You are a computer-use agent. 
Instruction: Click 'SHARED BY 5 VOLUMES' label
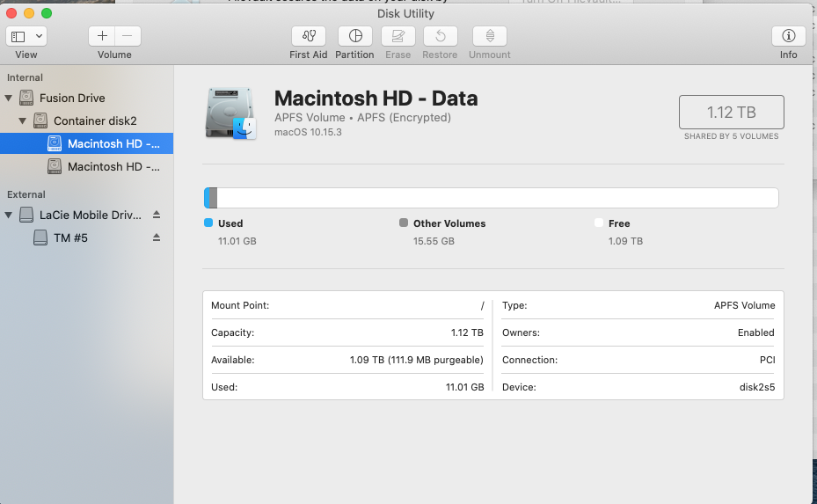(x=731, y=136)
